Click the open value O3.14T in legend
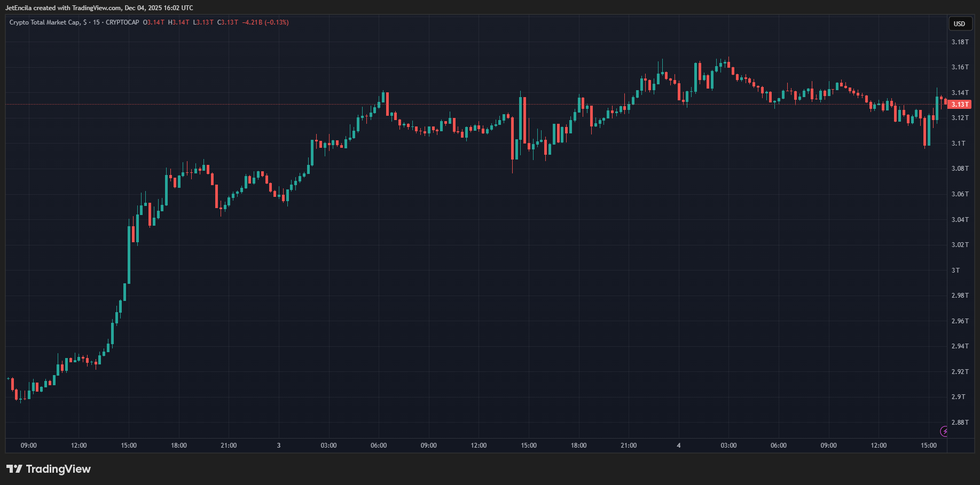This screenshot has height=485, width=980. point(154,22)
